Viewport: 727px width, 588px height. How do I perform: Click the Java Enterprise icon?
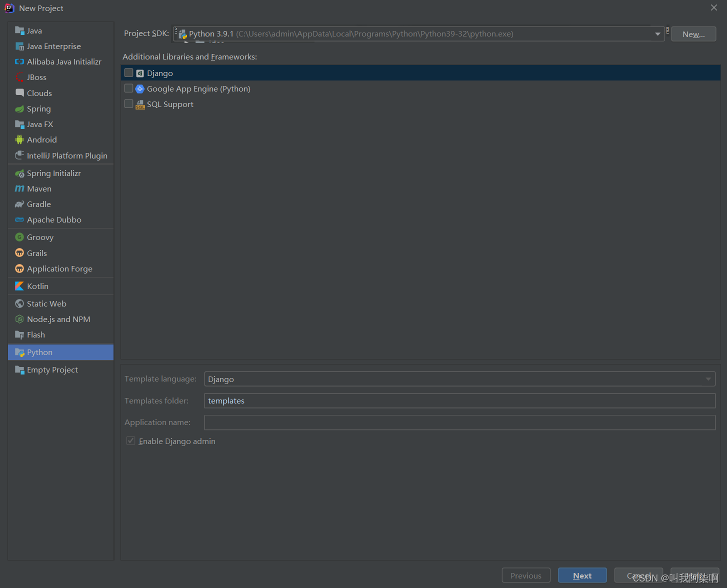(x=19, y=46)
